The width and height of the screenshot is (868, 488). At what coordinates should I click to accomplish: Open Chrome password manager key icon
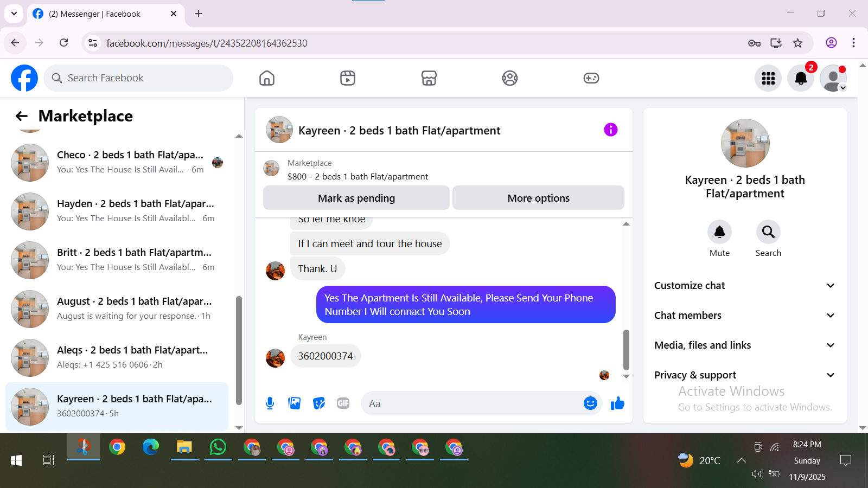point(754,43)
